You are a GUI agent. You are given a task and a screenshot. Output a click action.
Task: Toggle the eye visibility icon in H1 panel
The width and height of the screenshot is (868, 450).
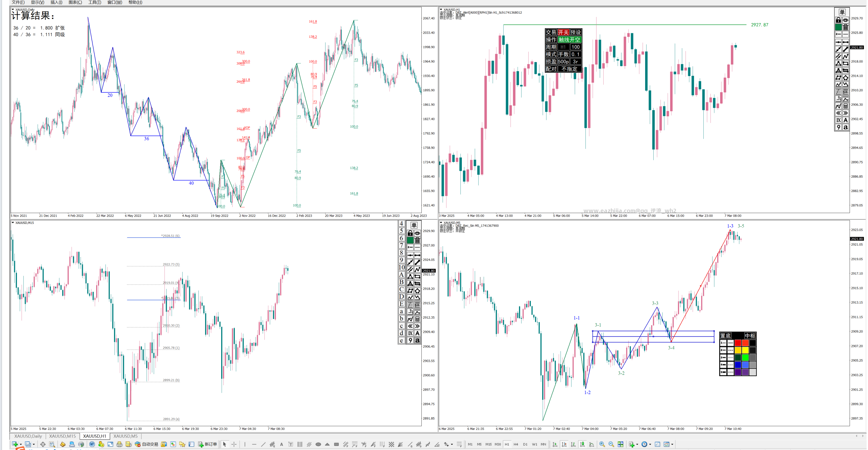pos(845,20)
